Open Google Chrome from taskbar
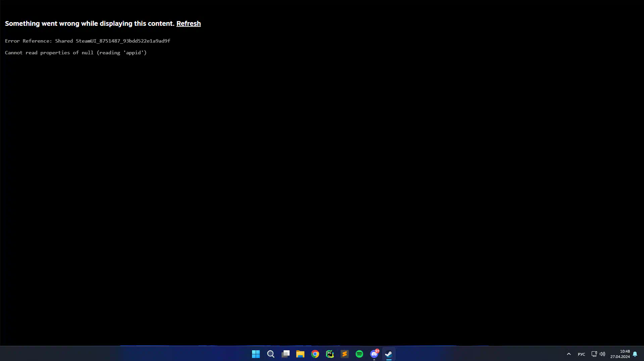 (x=315, y=354)
